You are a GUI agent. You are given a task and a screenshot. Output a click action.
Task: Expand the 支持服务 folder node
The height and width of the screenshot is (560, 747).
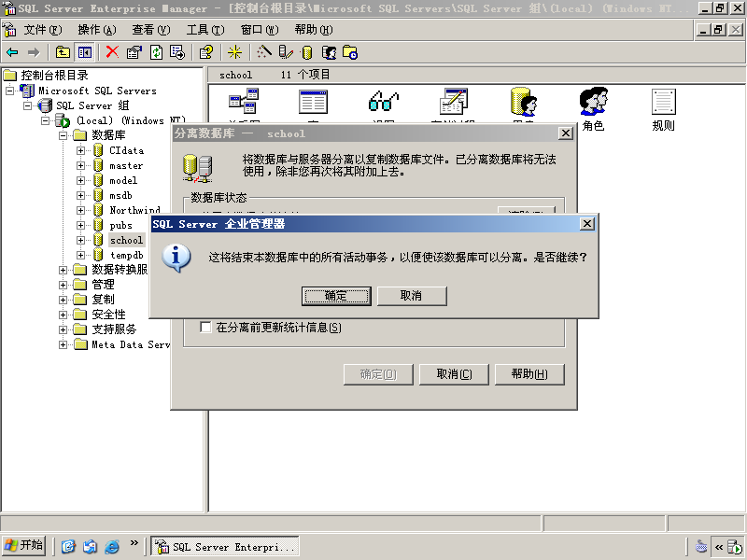pos(63,329)
